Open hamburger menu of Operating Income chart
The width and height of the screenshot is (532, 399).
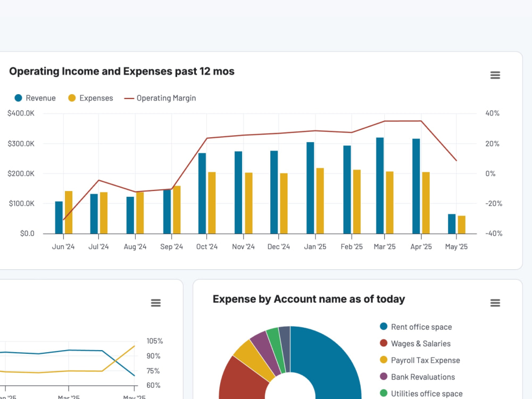pyautogui.click(x=495, y=76)
